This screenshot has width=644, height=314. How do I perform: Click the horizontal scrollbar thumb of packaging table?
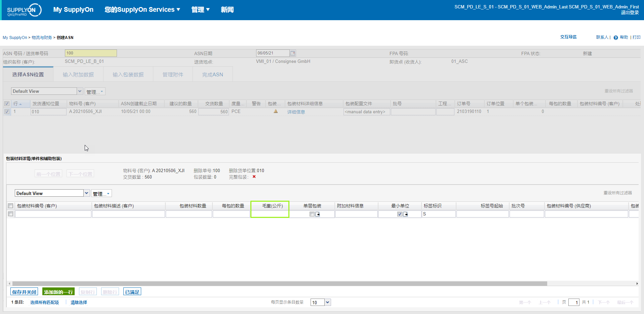(x=280, y=283)
